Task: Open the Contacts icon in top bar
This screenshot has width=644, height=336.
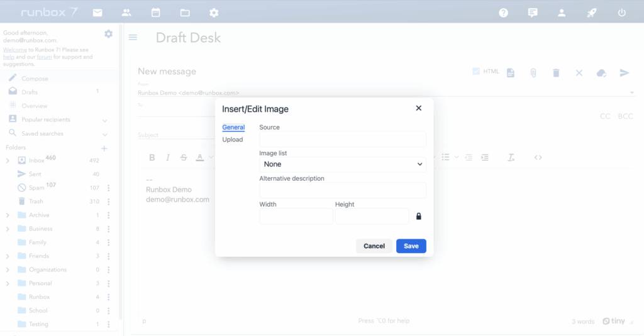Action: pyautogui.click(x=126, y=13)
